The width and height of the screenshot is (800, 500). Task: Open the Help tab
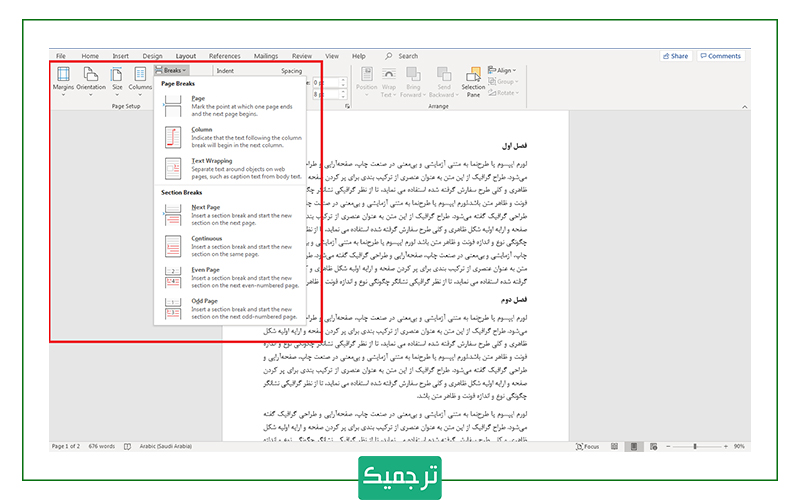click(x=359, y=56)
